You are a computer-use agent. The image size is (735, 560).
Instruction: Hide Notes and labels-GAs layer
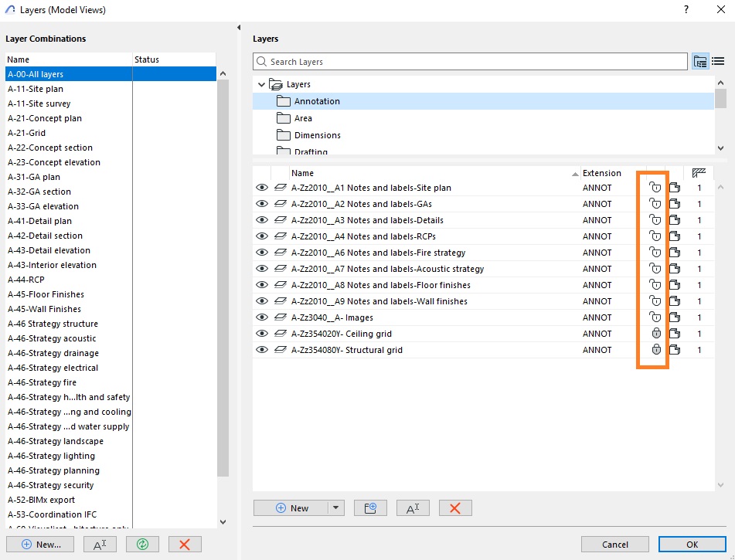coord(262,204)
